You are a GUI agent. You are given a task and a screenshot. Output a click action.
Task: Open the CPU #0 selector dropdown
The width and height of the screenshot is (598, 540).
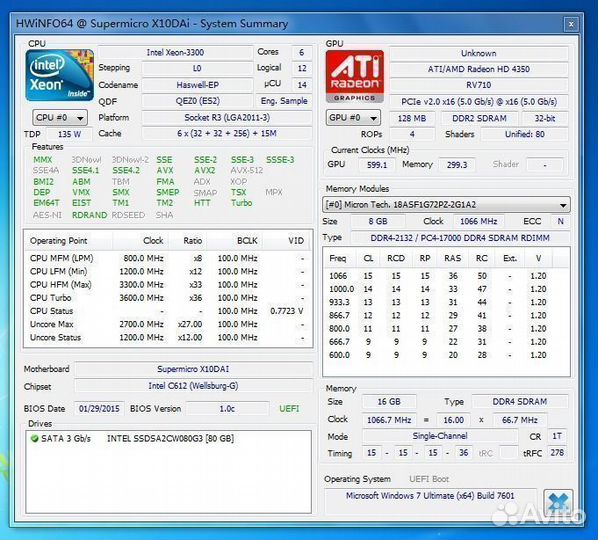[60, 117]
